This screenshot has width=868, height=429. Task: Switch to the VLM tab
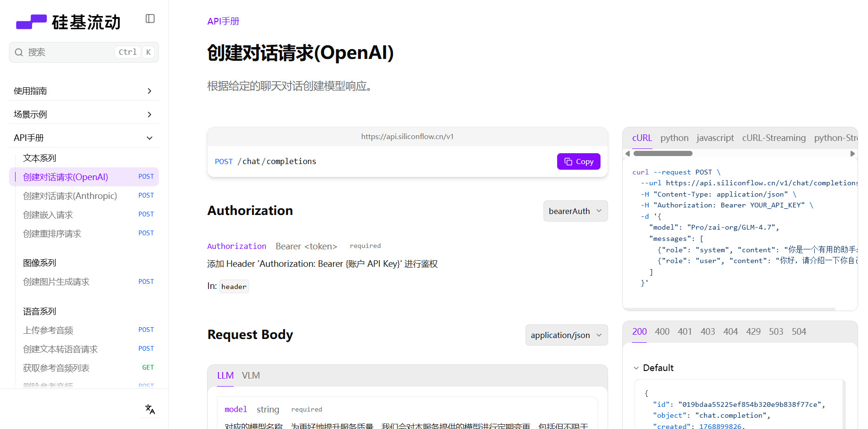point(251,376)
